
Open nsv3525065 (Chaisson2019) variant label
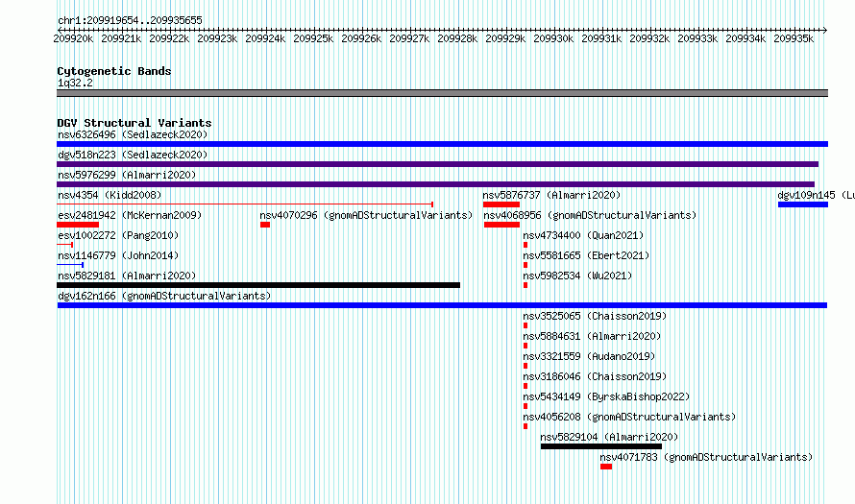[595, 316]
